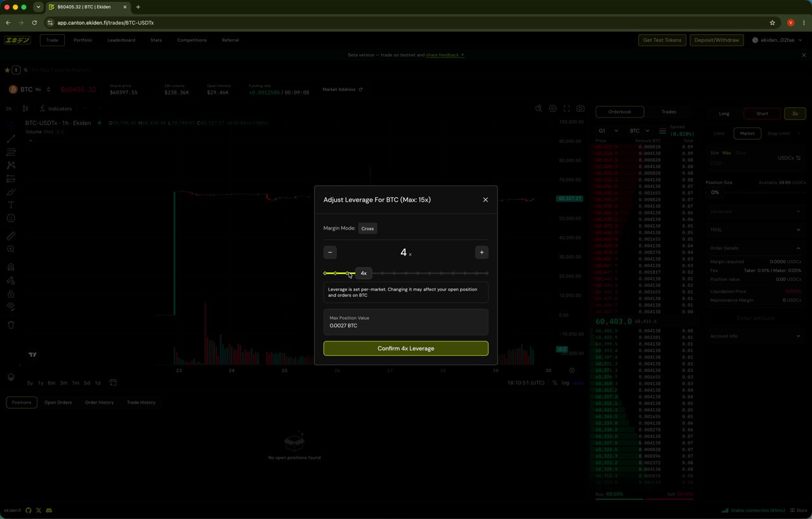This screenshot has height=519, width=812.
Task: Open the object tree layers icon
Action: [x=11, y=376]
